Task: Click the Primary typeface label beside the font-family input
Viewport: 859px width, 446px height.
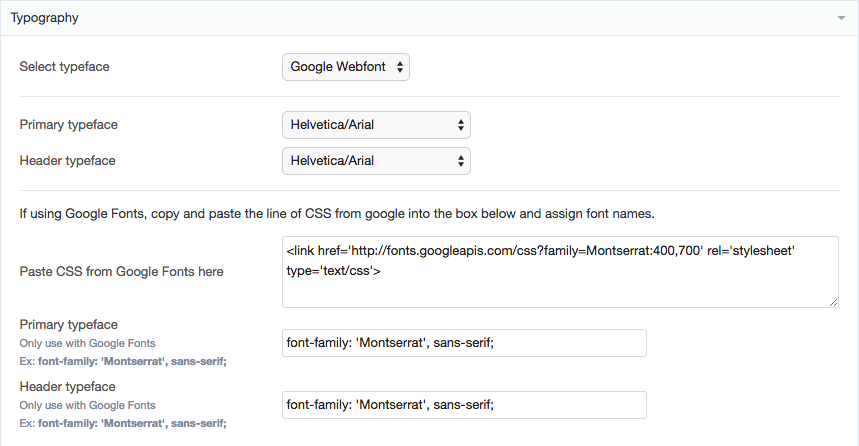Action: [x=69, y=325]
